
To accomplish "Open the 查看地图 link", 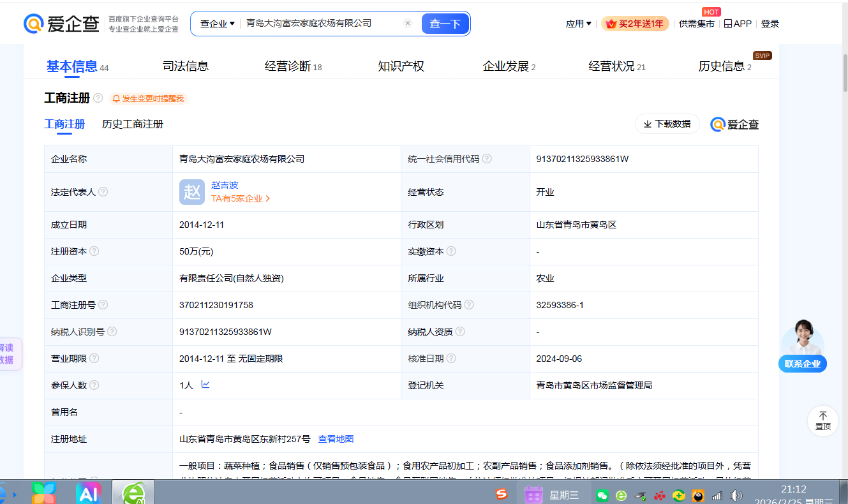I will click(x=336, y=439).
